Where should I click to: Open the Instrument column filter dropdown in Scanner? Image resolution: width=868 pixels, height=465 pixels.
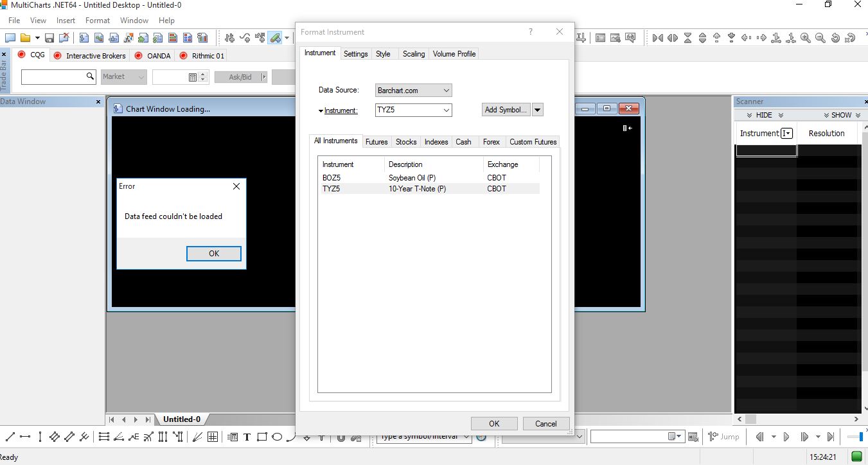pyautogui.click(x=786, y=134)
